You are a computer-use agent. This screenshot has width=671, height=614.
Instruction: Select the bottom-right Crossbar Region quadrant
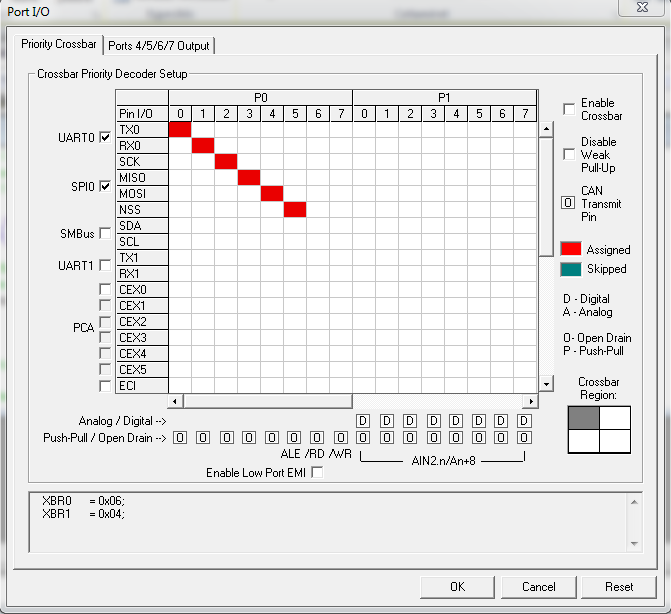615,441
